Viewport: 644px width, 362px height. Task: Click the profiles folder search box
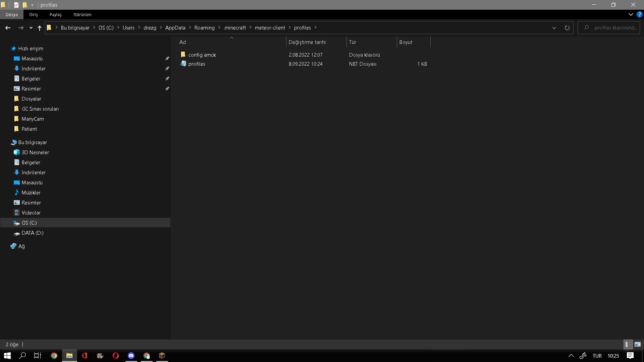609,28
